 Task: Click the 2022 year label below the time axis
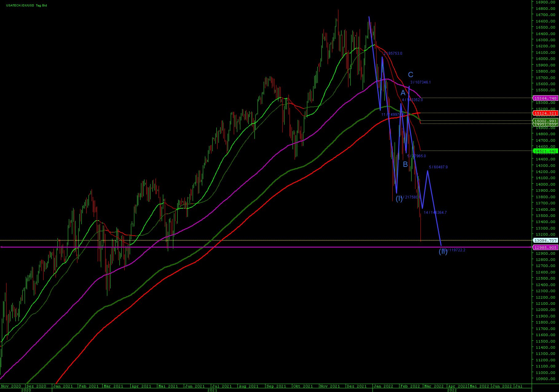(x=452, y=390)
